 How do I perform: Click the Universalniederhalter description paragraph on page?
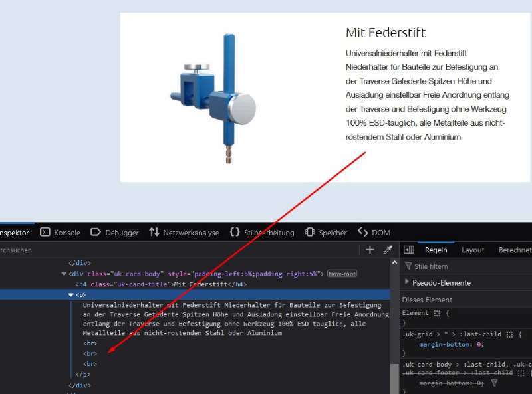point(428,95)
